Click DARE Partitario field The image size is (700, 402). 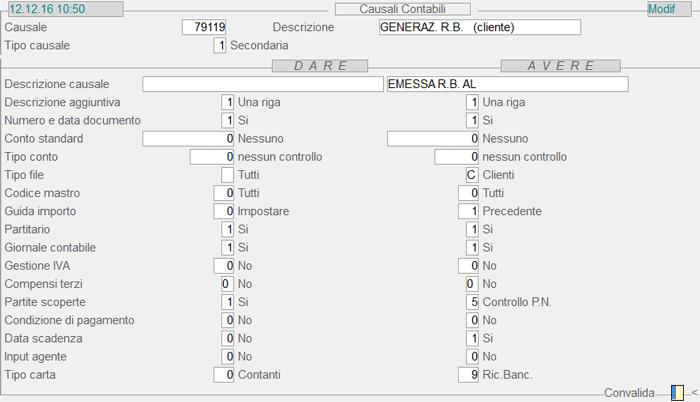(x=227, y=230)
